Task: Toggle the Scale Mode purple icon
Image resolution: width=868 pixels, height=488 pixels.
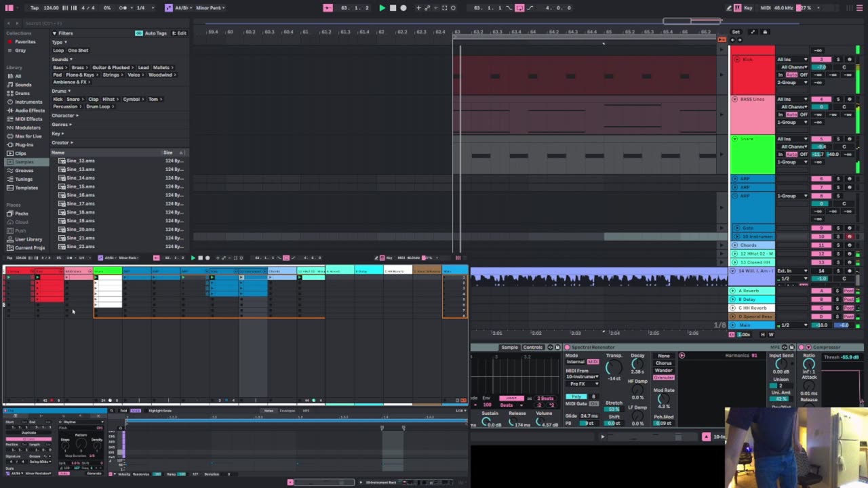Action: pyautogui.click(x=169, y=8)
